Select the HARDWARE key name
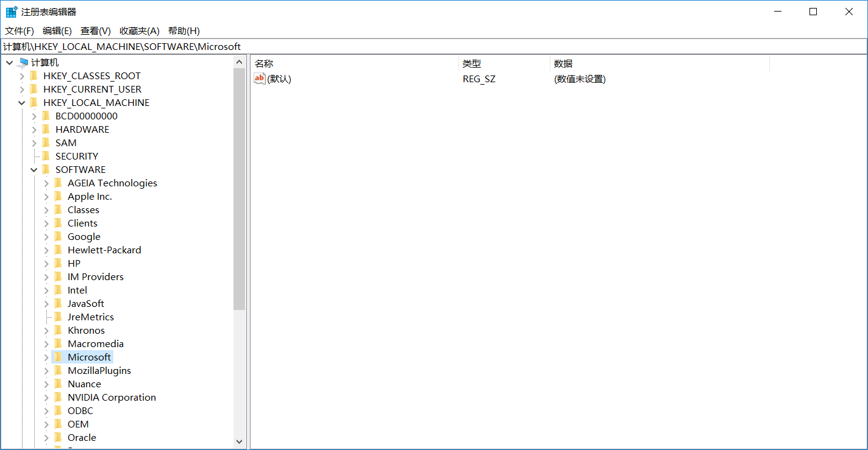 pyautogui.click(x=82, y=130)
